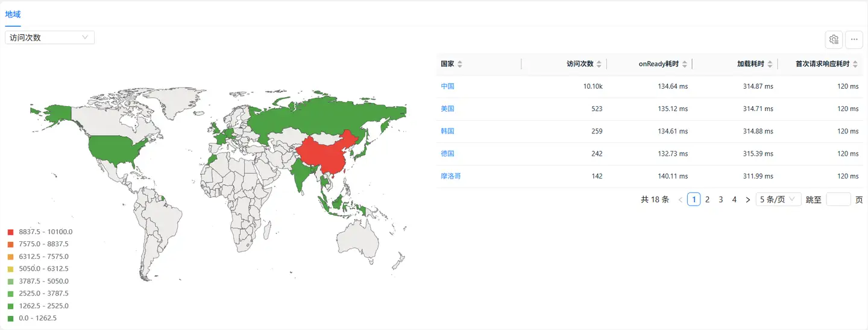This screenshot has width=868, height=330.
Task: Sort by 访问次数 column sort icon
Action: [x=599, y=64]
